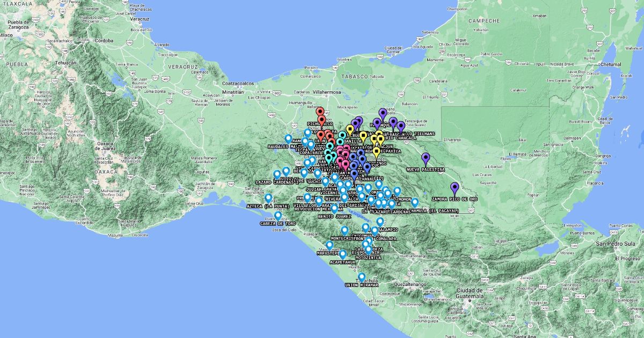Image resolution: width=644 pixels, height=338 pixels.
Task: Click the Cabeza de Toro pin
Action: tap(278, 216)
